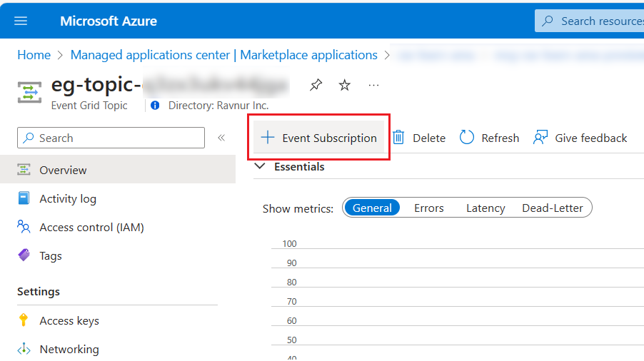Click the Activity log book icon
The height and width of the screenshot is (361, 644).
24,198
